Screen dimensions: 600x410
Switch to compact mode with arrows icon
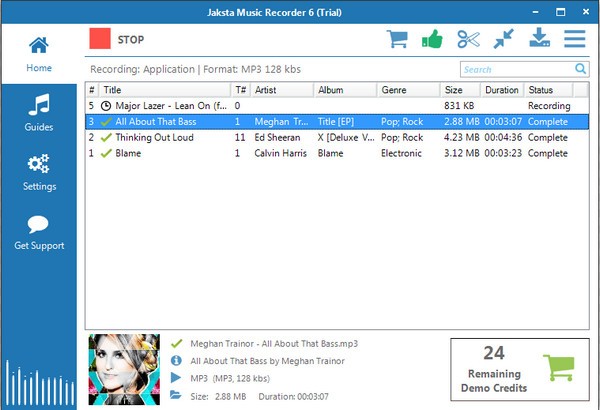point(504,39)
